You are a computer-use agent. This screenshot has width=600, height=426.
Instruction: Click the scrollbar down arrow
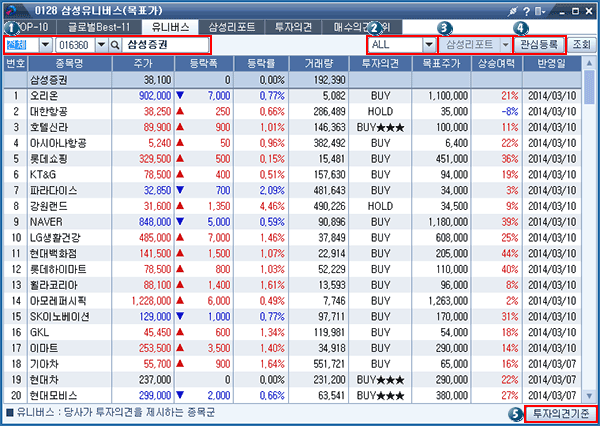pos(589,396)
